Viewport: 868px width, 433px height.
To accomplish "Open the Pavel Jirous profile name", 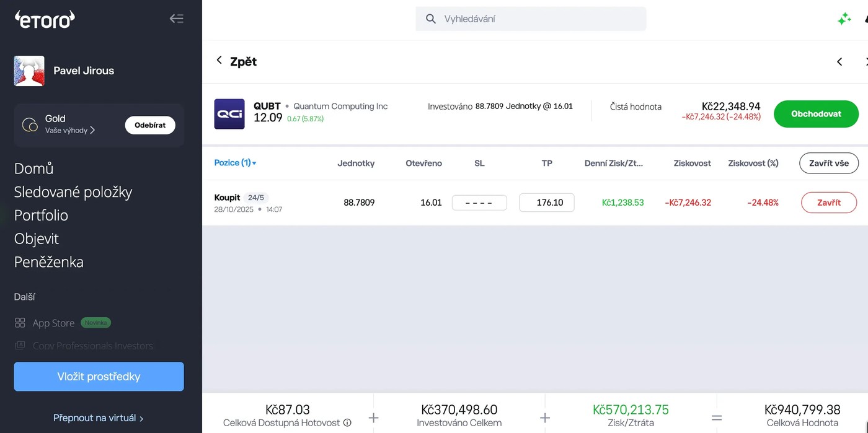I will 84,71.
